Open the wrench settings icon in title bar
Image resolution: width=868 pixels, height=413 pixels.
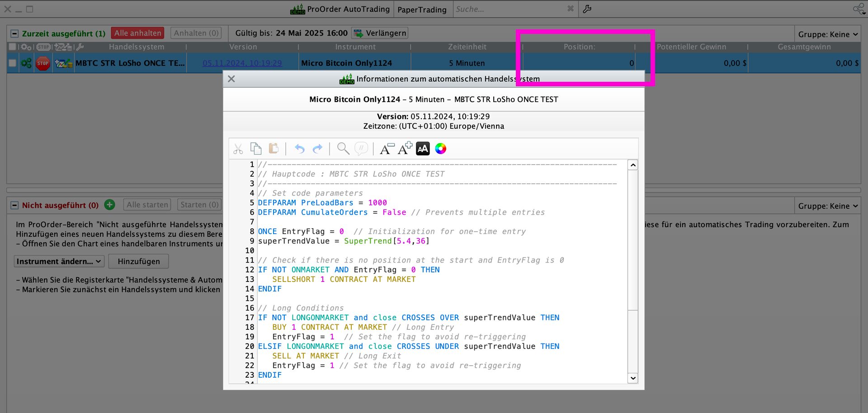(587, 9)
